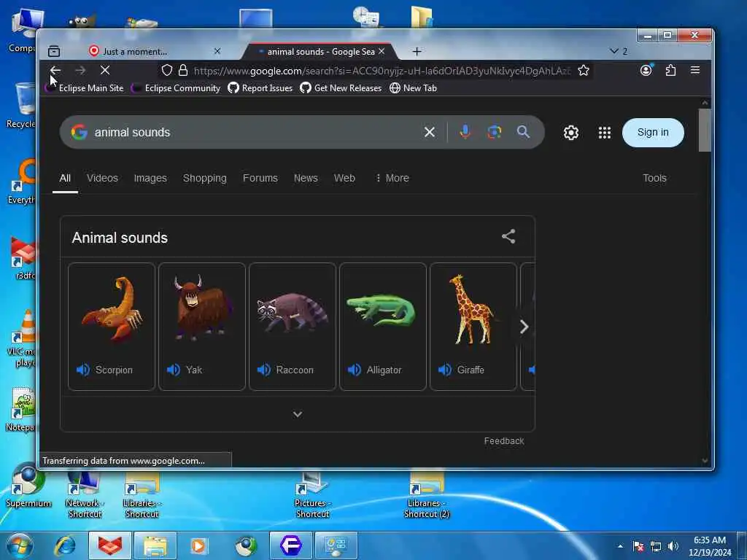Image resolution: width=747 pixels, height=560 pixels.
Task: Launch Internet Explorer from taskbar
Action: point(65,545)
